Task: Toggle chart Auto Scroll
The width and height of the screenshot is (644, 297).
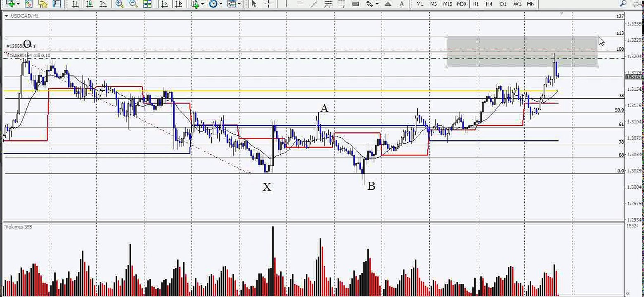Action: pos(164,4)
